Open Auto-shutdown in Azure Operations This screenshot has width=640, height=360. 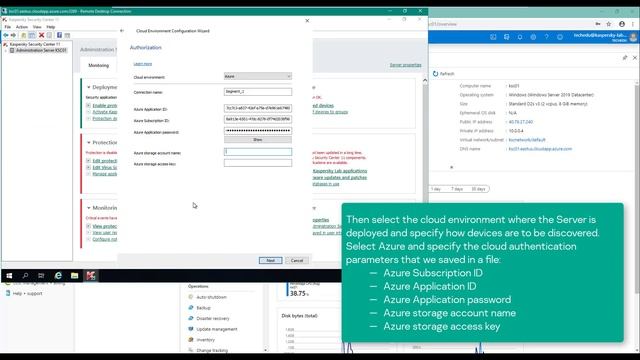(x=211, y=297)
